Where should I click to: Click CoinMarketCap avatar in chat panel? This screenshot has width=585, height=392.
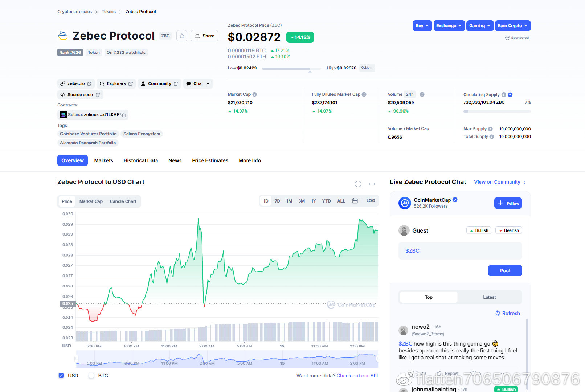pos(405,203)
